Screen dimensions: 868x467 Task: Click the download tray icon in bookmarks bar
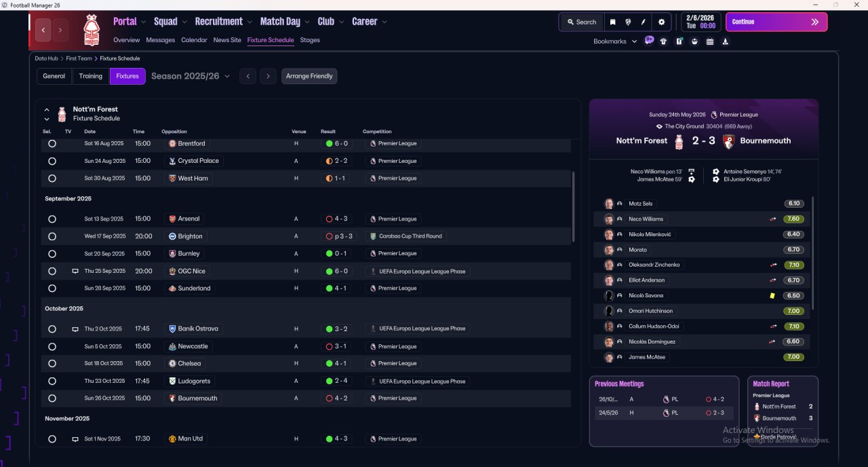coord(726,41)
